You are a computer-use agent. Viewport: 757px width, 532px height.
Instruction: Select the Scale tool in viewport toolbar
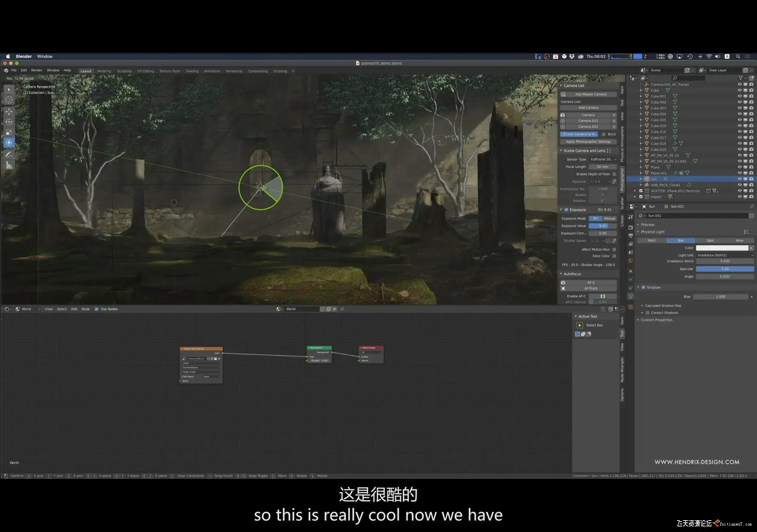(9, 132)
